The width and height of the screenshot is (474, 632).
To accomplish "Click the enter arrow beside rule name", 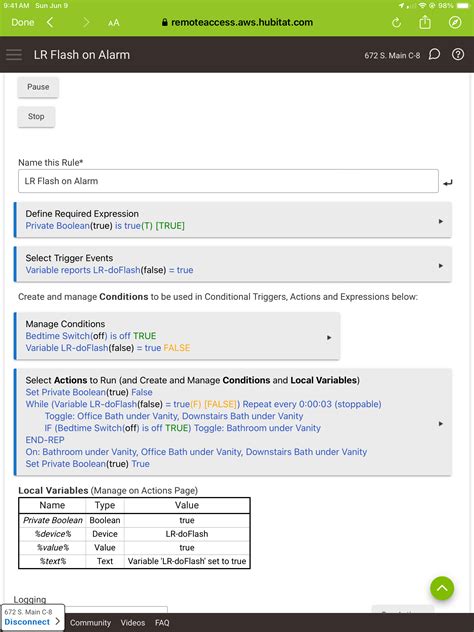I will tap(447, 183).
